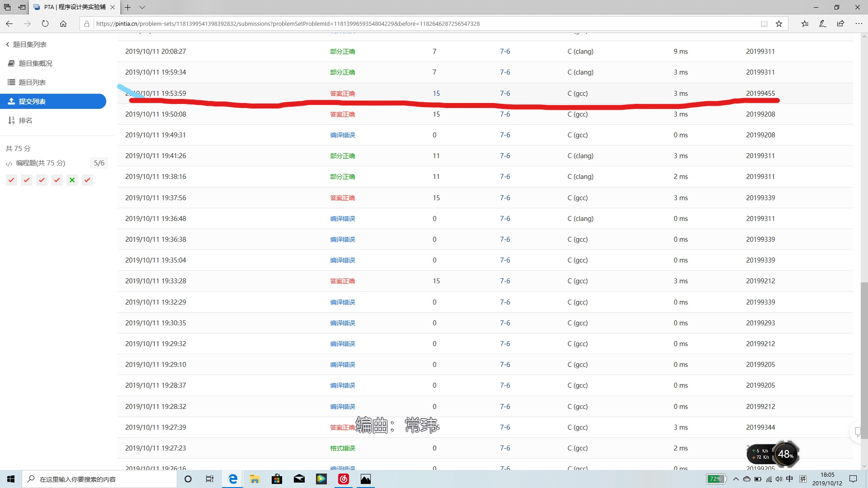Click the red X problem status box
The height and width of the screenshot is (488, 868).
tap(72, 180)
